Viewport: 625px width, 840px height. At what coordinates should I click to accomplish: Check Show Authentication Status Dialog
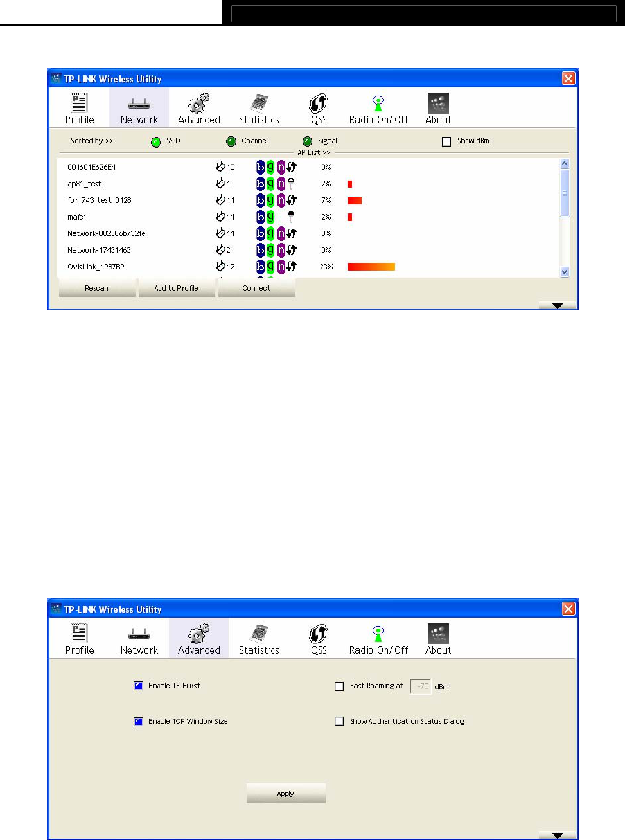coord(339,721)
